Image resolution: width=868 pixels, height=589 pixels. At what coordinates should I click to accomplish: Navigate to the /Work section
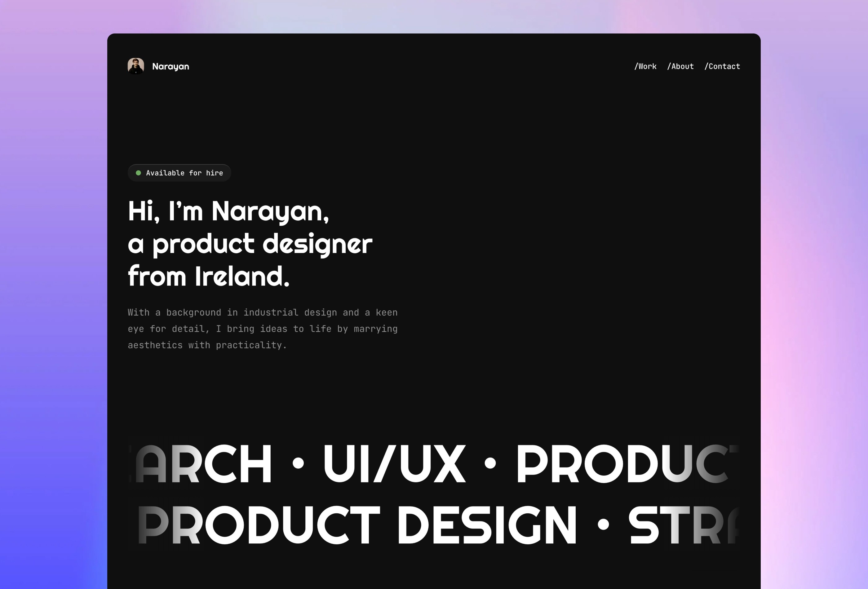(644, 66)
